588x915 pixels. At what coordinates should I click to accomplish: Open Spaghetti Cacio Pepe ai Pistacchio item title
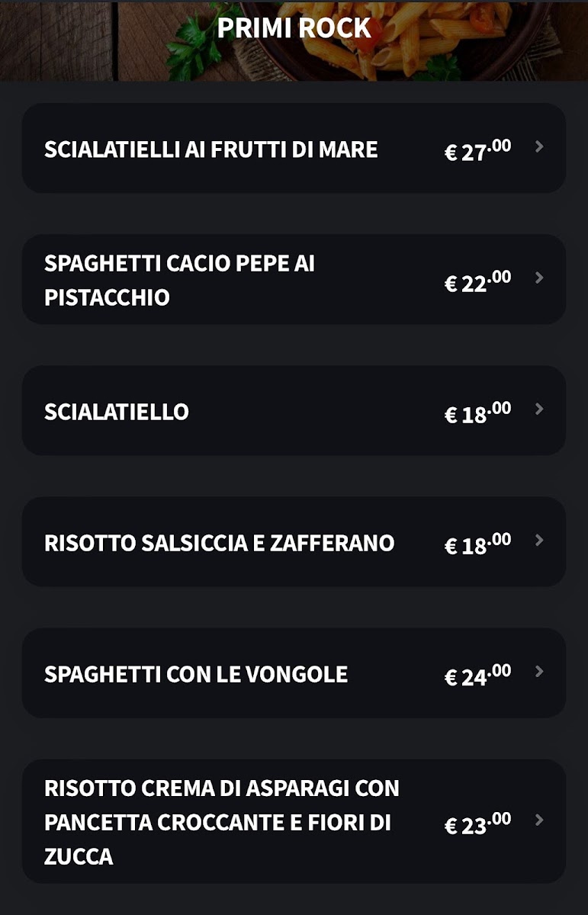(180, 280)
